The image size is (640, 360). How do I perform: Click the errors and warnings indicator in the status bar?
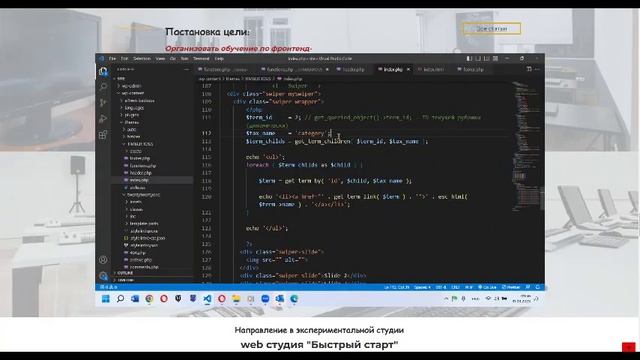click(x=110, y=287)
